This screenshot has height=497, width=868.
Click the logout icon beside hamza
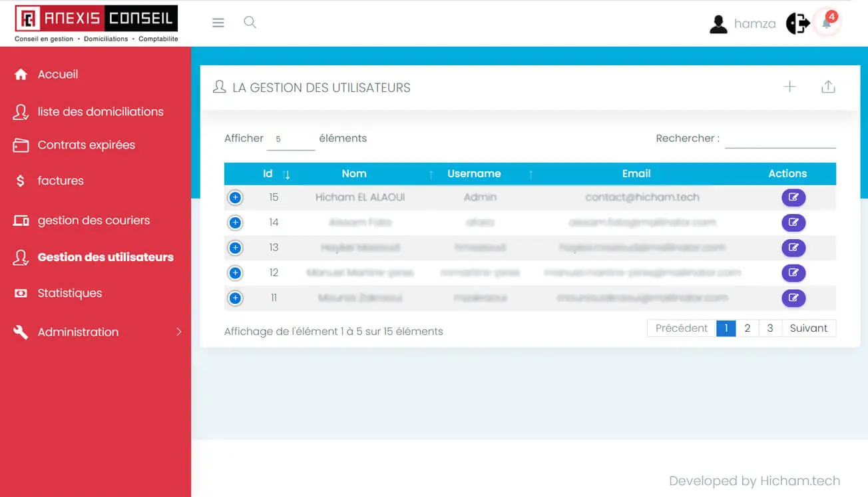tap(797, 23)
